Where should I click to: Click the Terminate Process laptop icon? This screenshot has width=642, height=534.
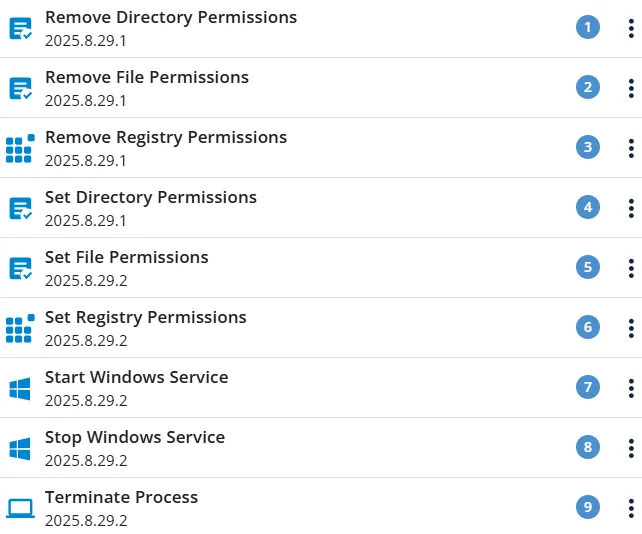coord(20,508)
